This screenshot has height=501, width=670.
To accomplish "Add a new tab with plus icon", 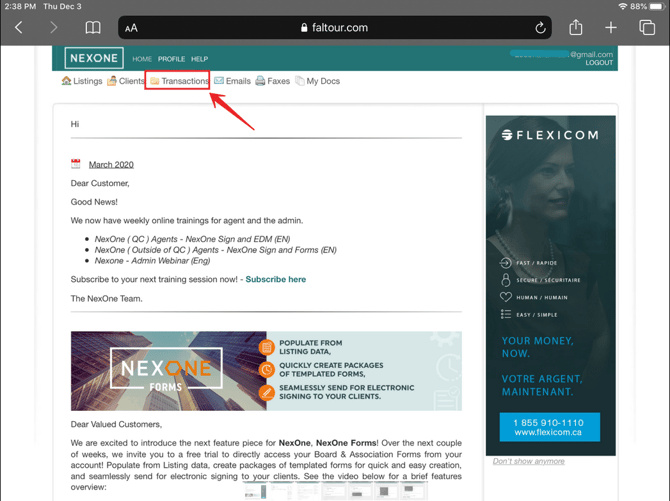I will [x=611, y=28].
